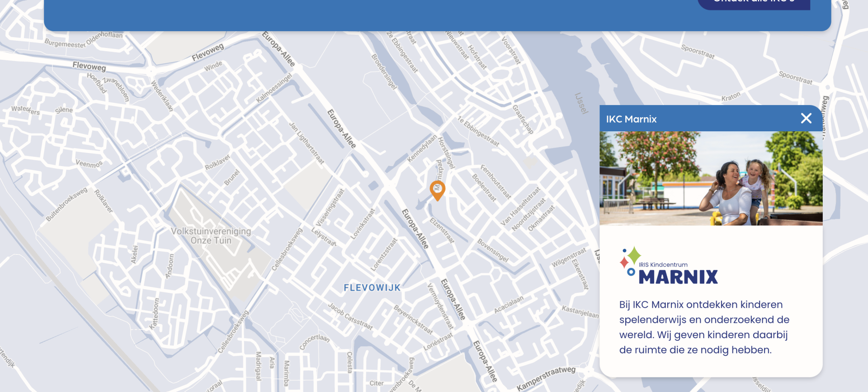Viewport: 868px width, 392px height.
Task: Click the Kennedylaan street label
Action: pyautogui.click(x=422, y=148)
